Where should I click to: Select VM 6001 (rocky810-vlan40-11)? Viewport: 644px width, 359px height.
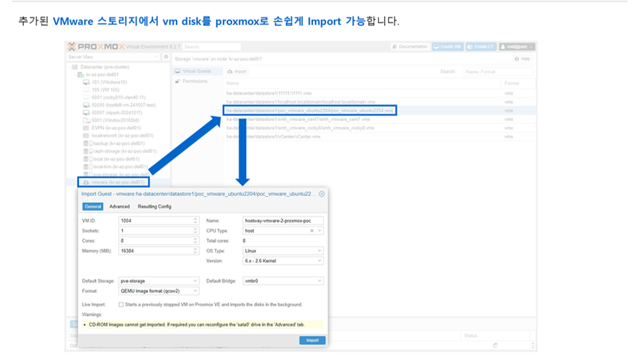[118, 97]
